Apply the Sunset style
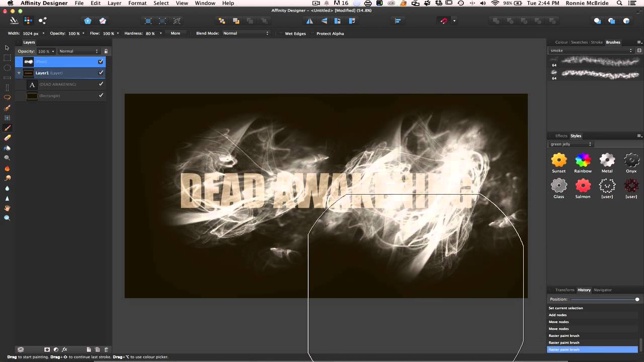The width and height of the screenshot is (644, 362). (558, 160)
